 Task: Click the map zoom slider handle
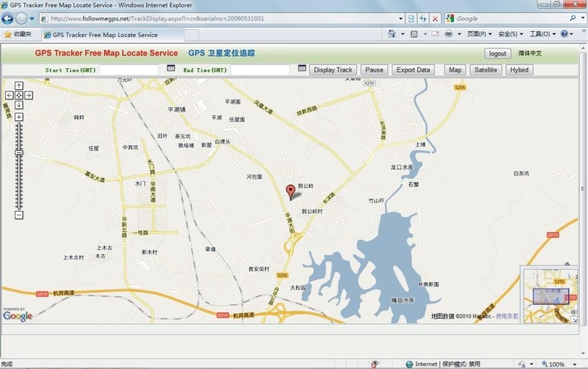[x=19, y=153]
